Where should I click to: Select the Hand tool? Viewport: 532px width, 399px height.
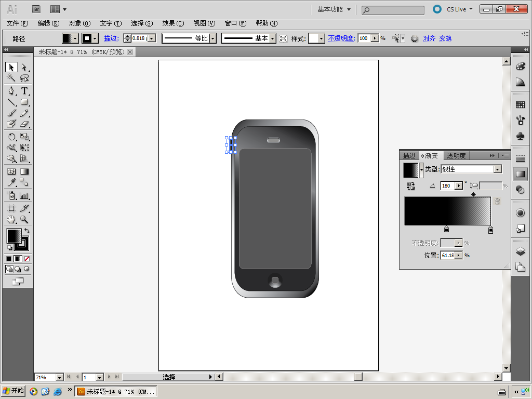[11, 220]
